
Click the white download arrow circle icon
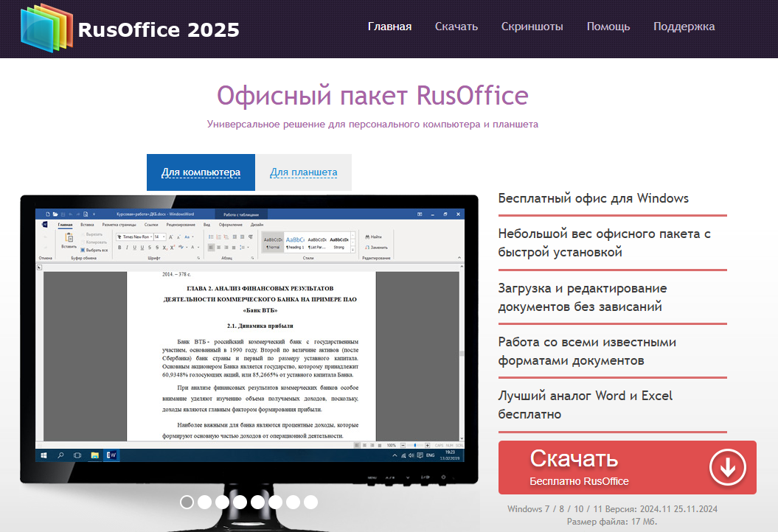pos(727,467)
